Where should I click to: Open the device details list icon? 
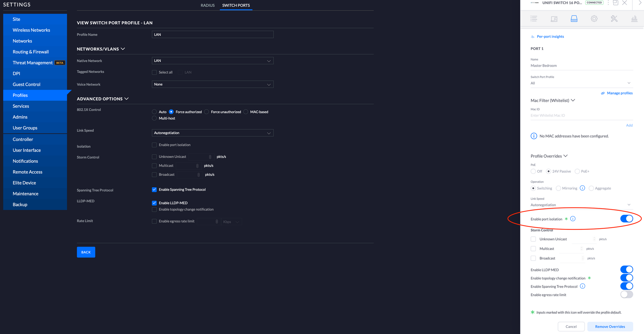(534, 19)
